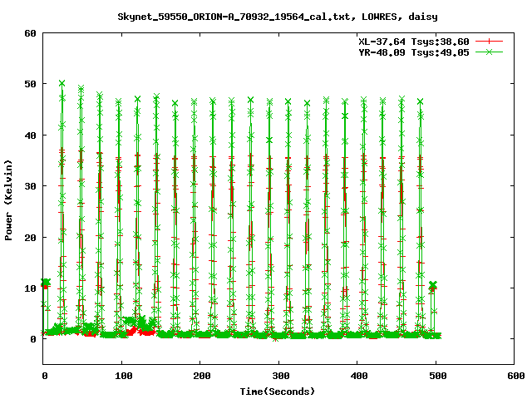The image size is (532, 399).
Task: Click x-axis tick label 100
Action: [x=124, y=376]
